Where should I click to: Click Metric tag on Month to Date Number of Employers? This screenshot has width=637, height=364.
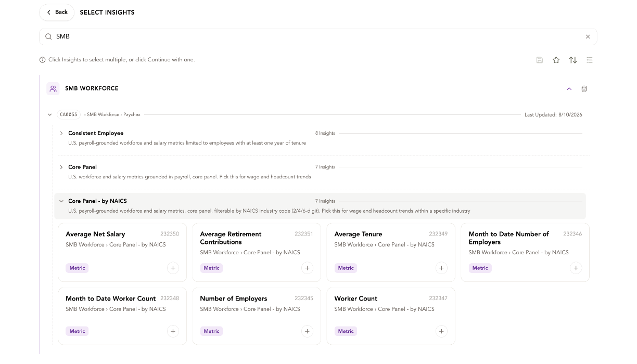pyautogui.click(x=480, y=268)
